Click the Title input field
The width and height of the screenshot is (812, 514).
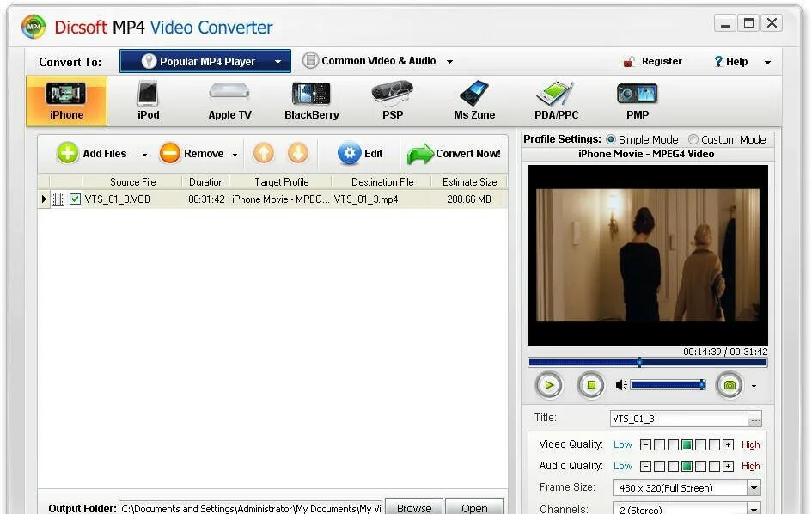pos(679,419)
